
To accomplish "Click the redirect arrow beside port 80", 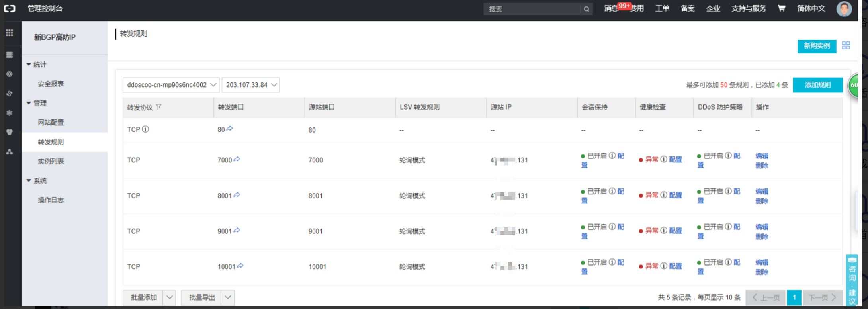I will click(x=230, y=129).
